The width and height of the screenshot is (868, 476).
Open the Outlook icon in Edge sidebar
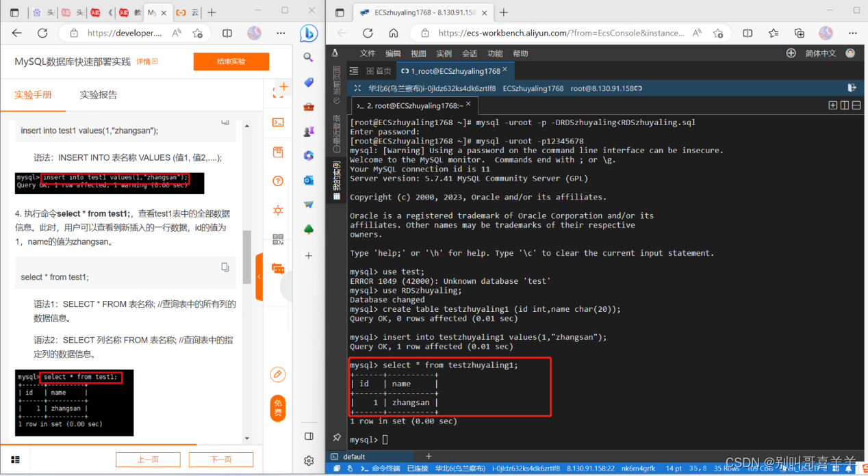[x=309, y=181]
